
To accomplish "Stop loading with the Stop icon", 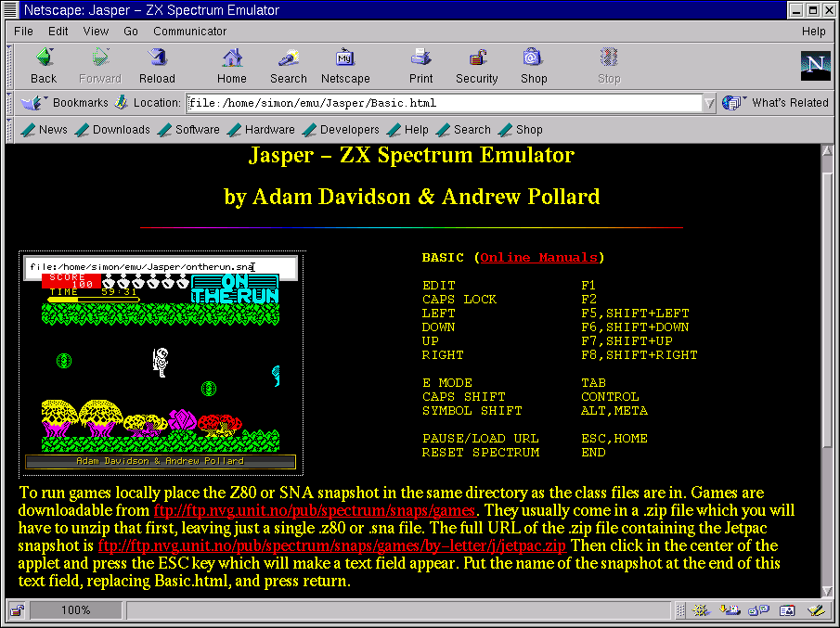I will coord(609,66).
